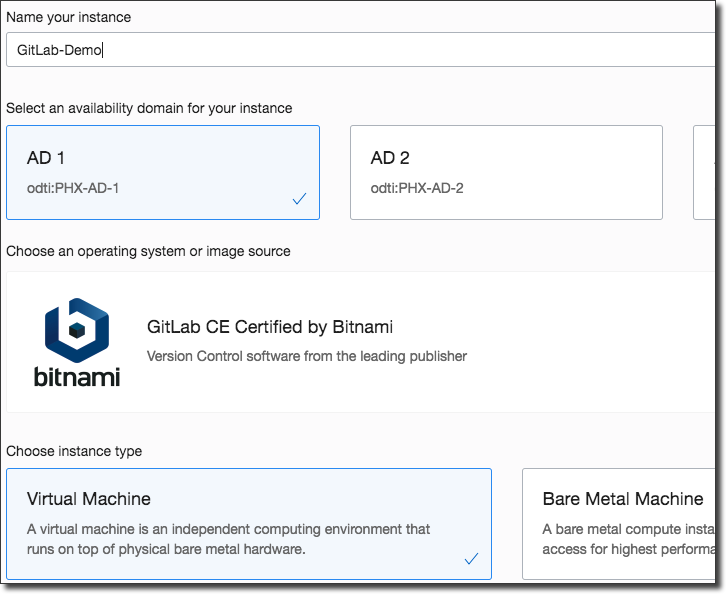The image size is (726, 594).
Task: Click the Bitnami hexagon logo icon
Action: click(77, 328)
